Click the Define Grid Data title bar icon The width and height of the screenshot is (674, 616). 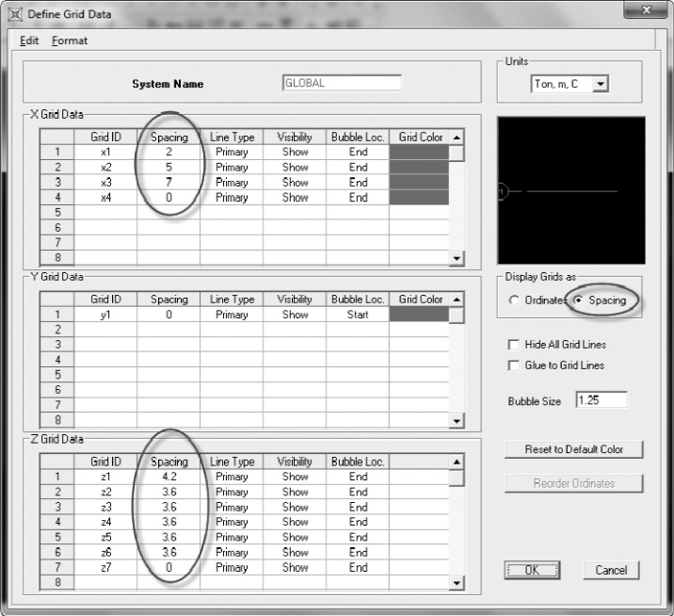tap(15, 14)
